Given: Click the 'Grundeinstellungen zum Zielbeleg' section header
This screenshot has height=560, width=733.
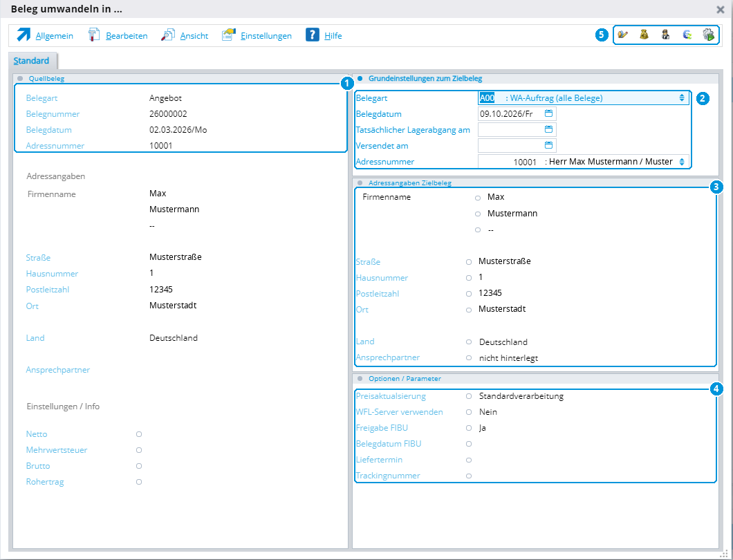Looking at the screenshot, I should tap(425, 79).
